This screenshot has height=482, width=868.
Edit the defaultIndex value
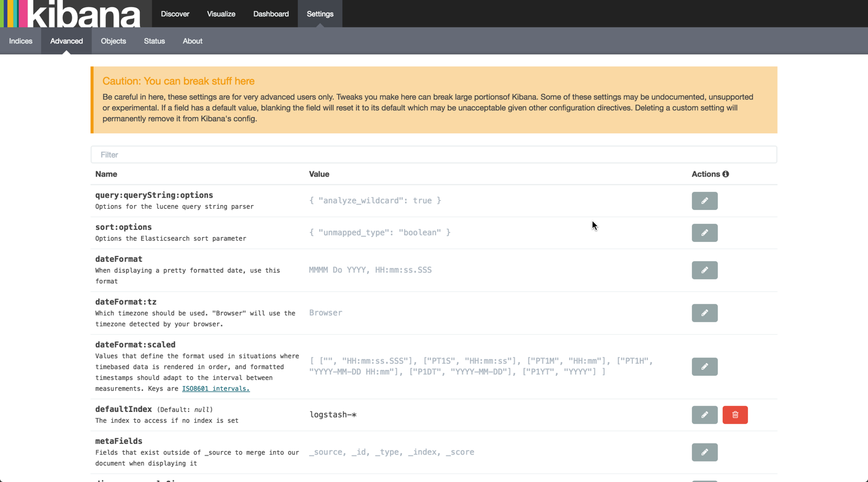704,415
